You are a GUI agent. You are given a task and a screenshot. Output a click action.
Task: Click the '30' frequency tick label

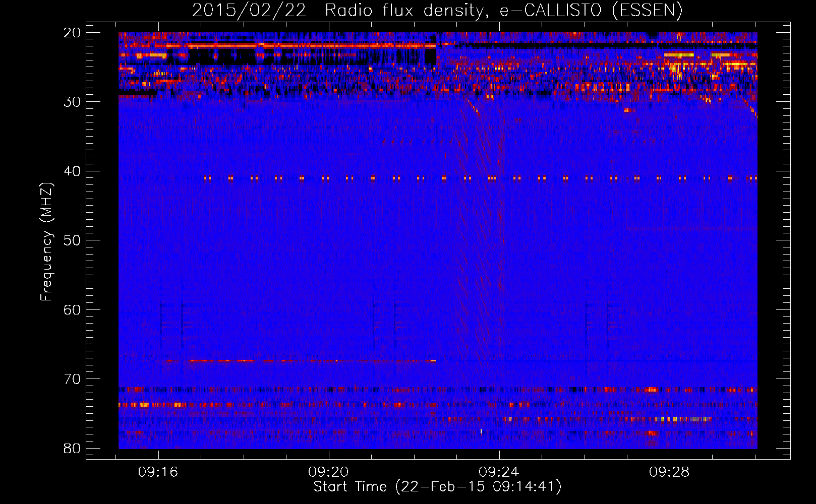(x=72, y=102)
